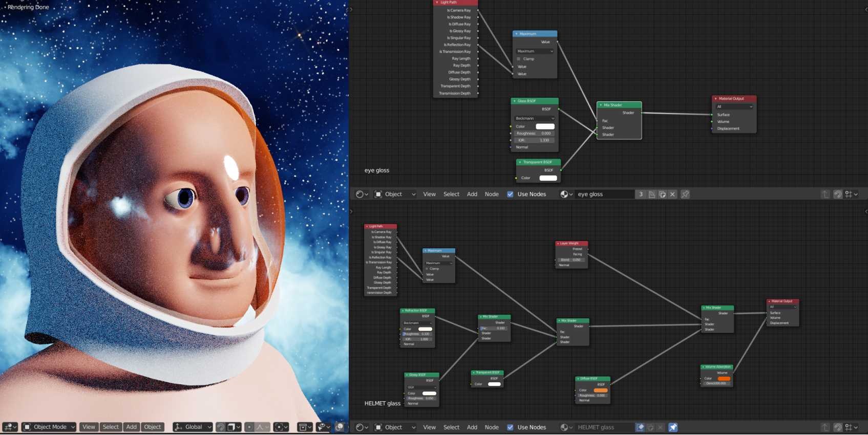Viewport: 868px width, 435px height.
Task: Open Beckmann distribution dropdown in Glass BSDF
Action: click(x=535, y=118)
